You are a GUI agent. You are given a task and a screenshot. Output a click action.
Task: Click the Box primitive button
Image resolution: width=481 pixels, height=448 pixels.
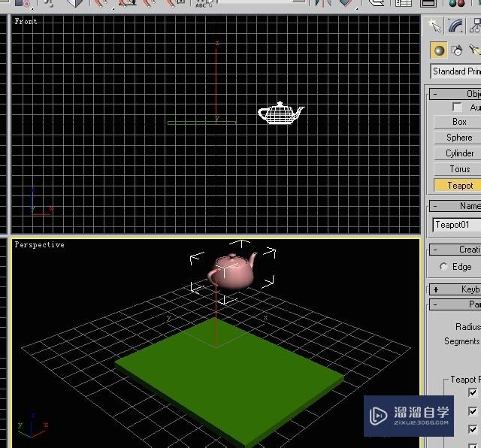[x=458, y=122]
